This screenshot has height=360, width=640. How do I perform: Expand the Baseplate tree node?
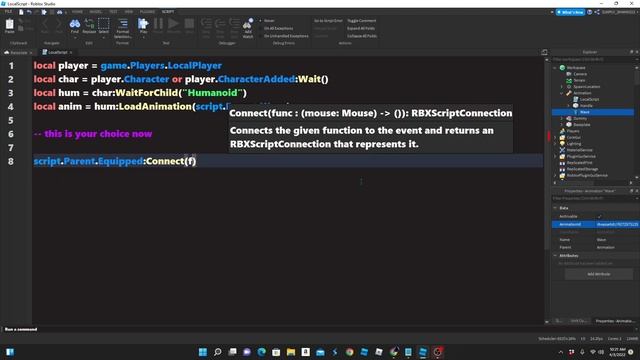click(x=562, y=124)
